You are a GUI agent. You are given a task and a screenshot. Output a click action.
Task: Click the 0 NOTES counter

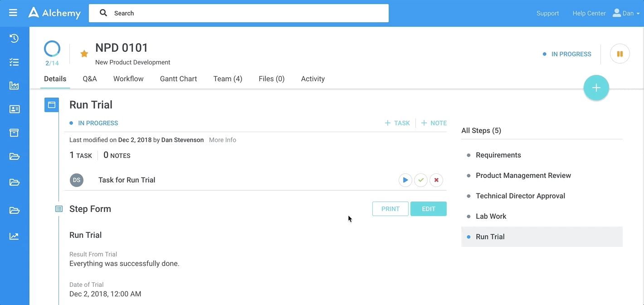pyautogui.click(x=117, y=155)
